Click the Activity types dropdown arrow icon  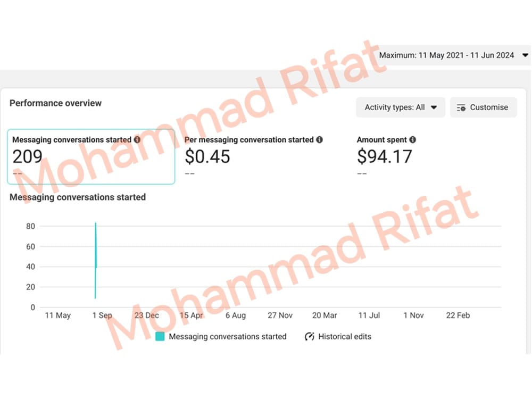434,107
